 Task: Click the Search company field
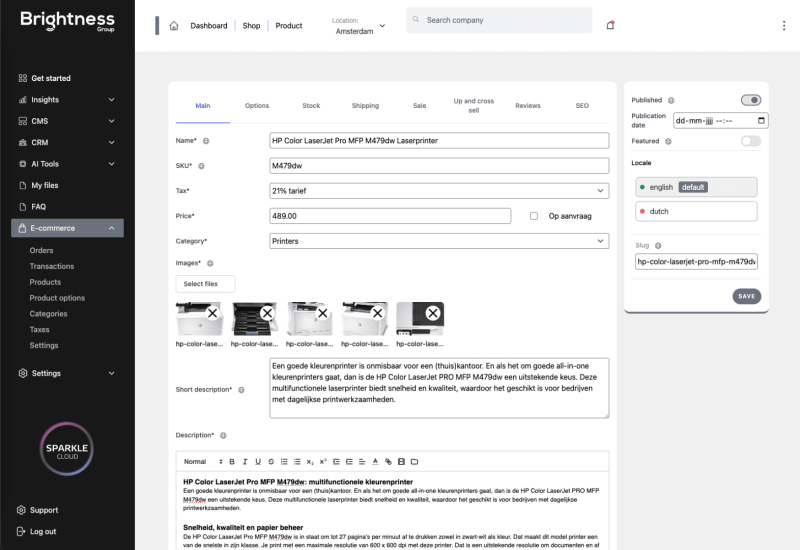(x=499, y=20)
